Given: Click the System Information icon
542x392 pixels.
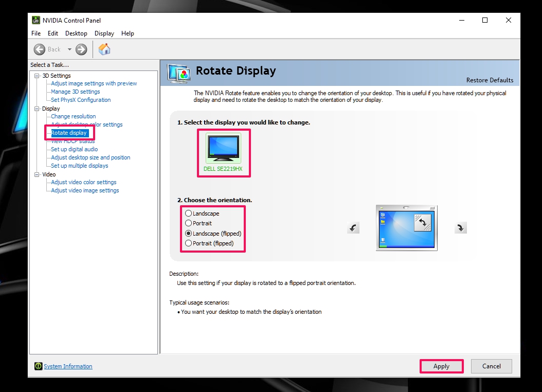Looking at the screenshot, I should pos(38,366).
